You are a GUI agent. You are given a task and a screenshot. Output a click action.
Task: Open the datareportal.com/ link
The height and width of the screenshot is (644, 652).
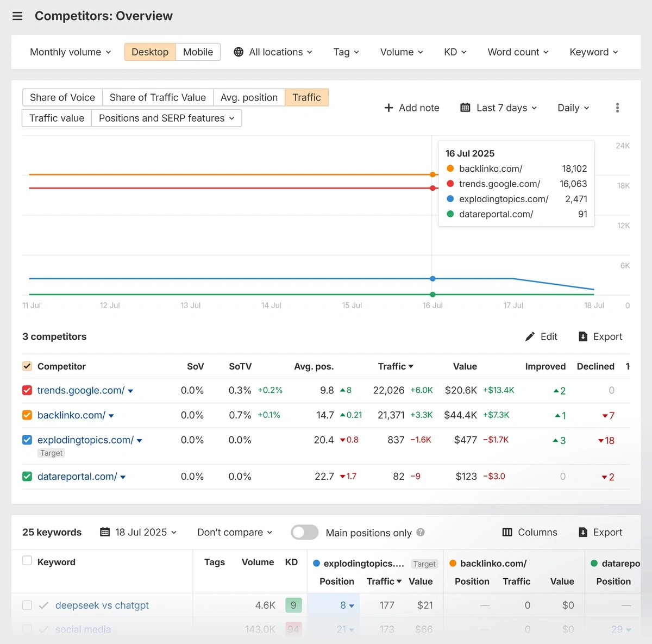pyautogui.click(x=77, y=477)
